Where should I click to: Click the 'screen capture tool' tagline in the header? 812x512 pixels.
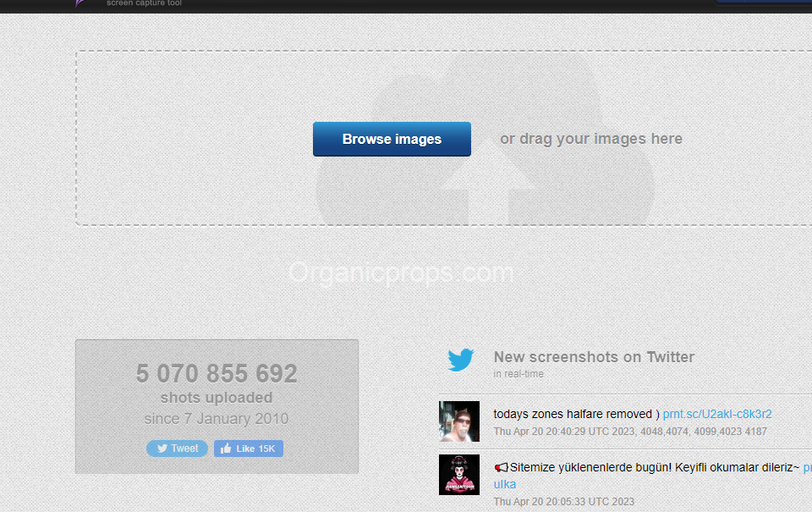(144, 3)
